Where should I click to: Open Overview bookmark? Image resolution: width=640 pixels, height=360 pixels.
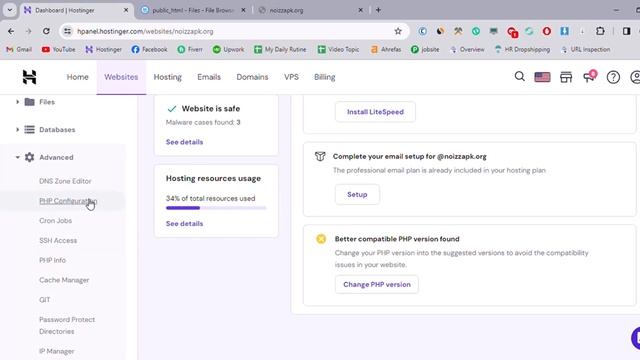[467, 49]
